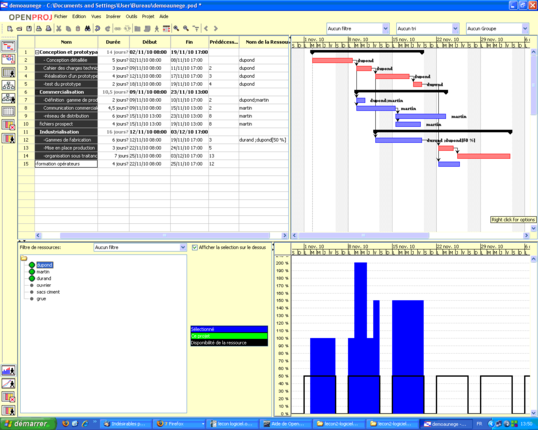Select the 'grue' resource in the tree

(x=41, y=299)
